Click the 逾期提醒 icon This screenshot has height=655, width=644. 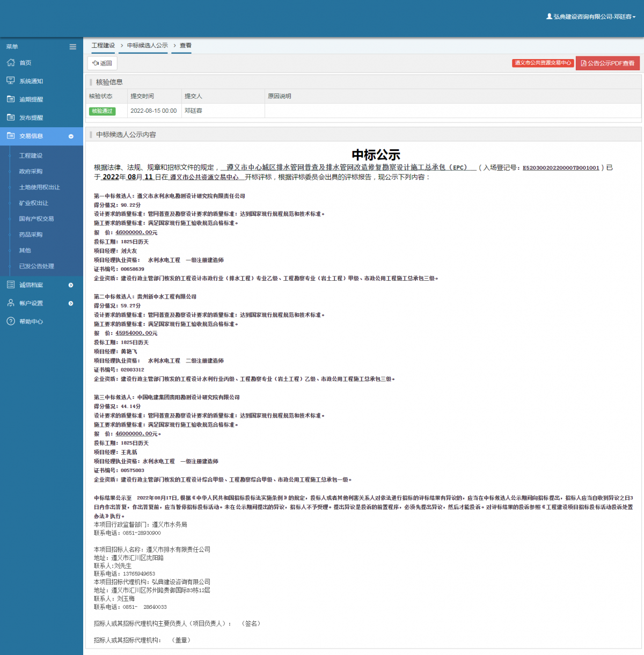tap(11, 99)
